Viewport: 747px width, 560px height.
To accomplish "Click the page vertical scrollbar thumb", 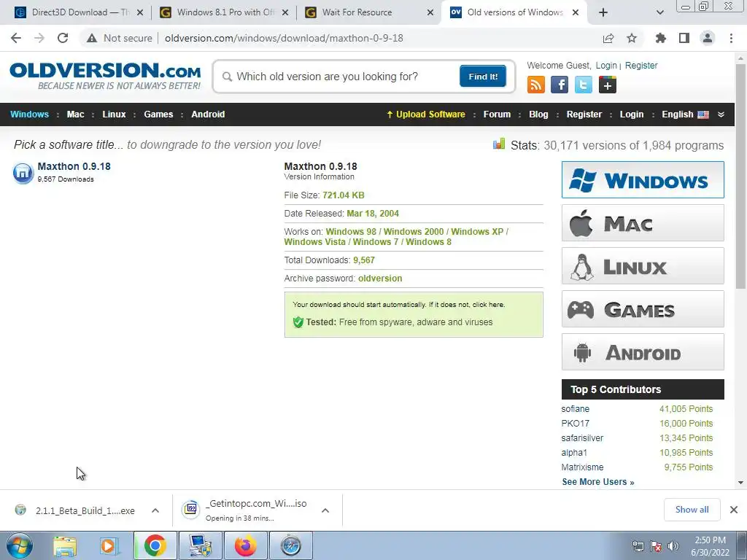I will (x=741, y=176).
